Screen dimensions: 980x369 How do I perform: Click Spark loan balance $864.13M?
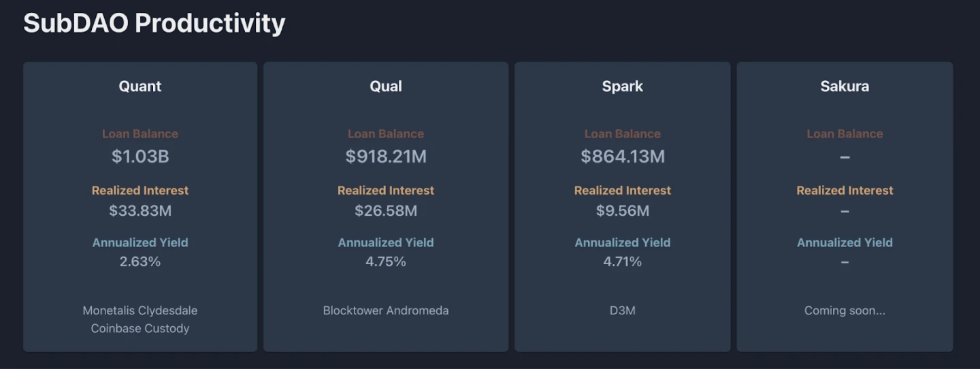[622, 157]
